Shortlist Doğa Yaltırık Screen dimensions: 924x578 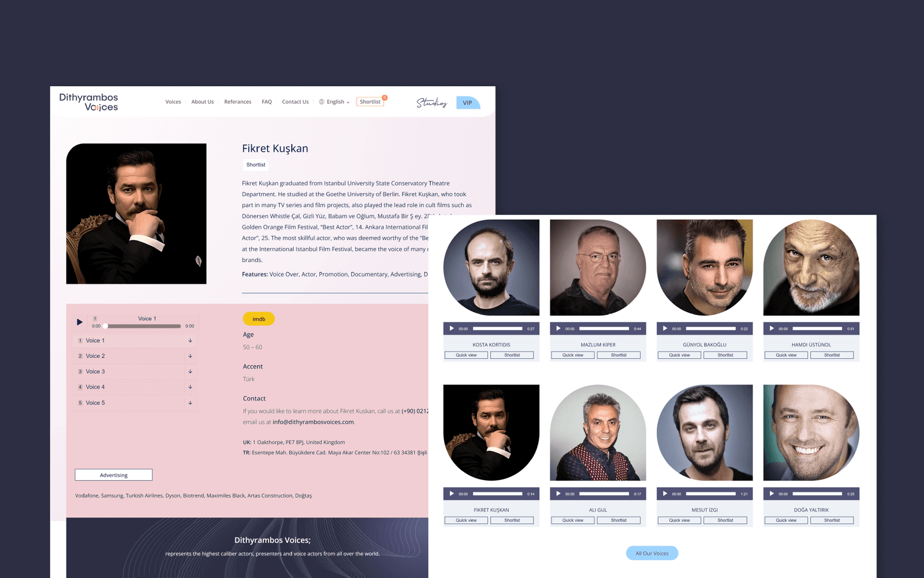[832, 520]
